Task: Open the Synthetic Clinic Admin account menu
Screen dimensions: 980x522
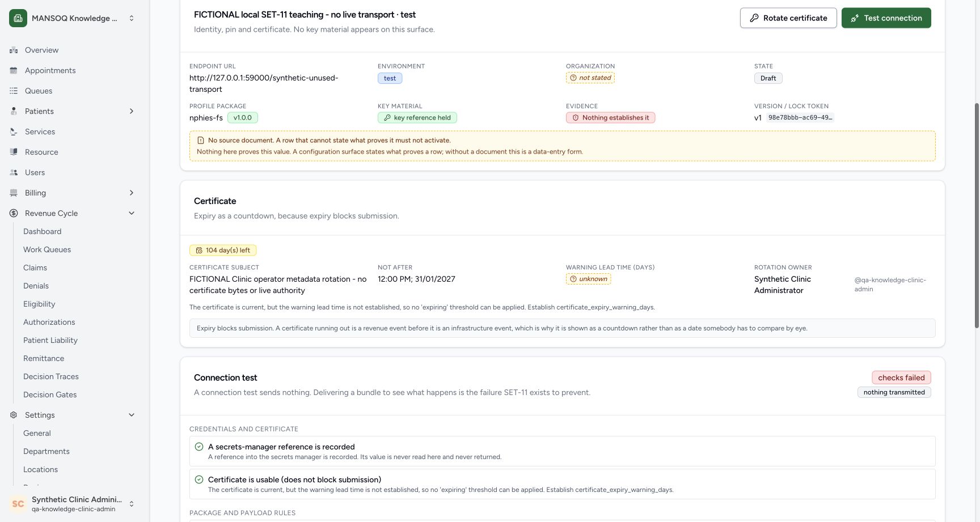Action: [x=73, y=504]
